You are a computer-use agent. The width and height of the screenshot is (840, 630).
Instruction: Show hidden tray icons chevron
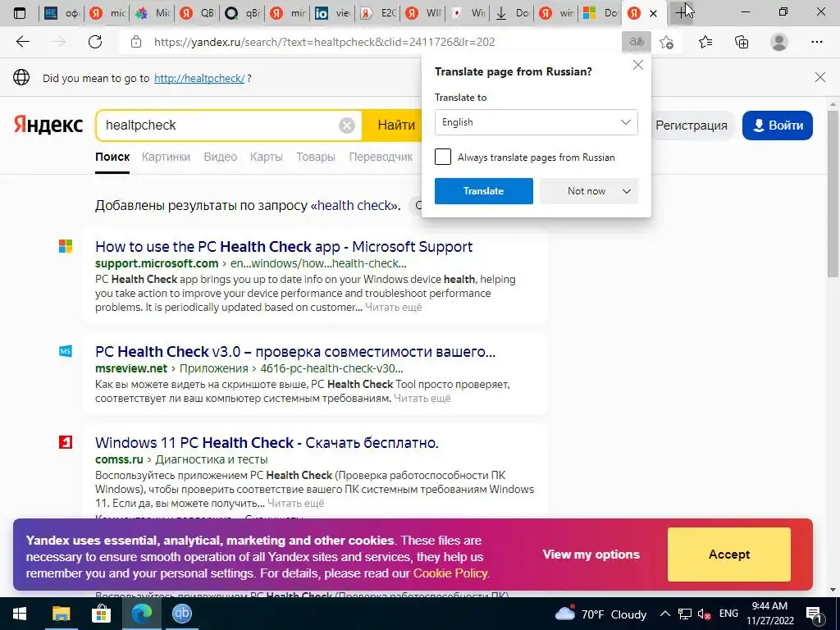click(x=664, y=614)
